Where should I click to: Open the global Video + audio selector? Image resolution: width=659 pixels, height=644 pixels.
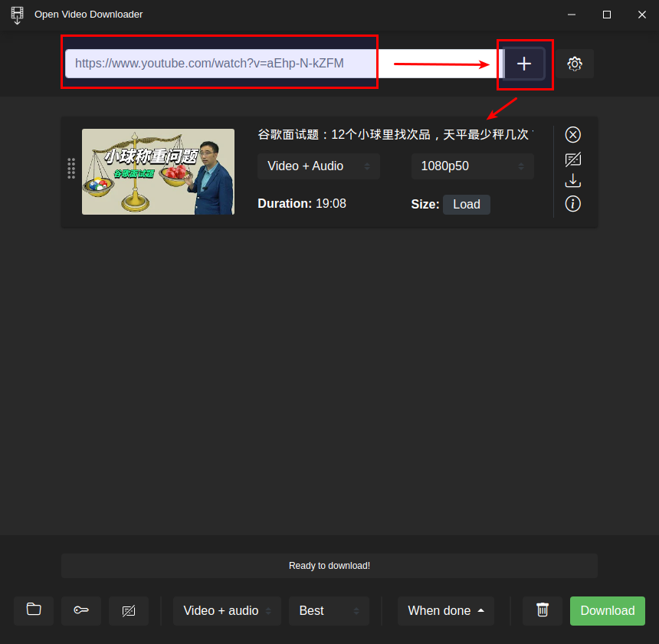pos(227,610)
